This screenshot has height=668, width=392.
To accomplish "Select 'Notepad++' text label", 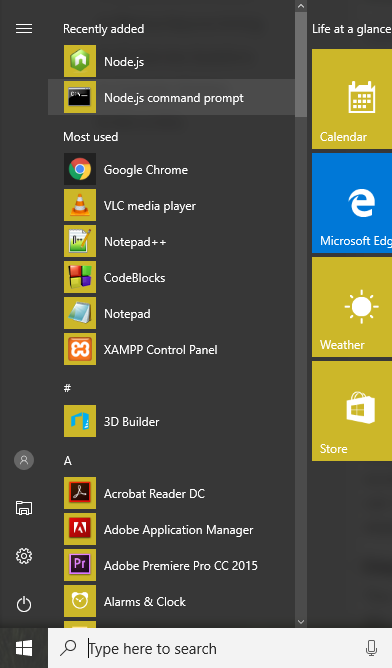I will tap(135, 242).
